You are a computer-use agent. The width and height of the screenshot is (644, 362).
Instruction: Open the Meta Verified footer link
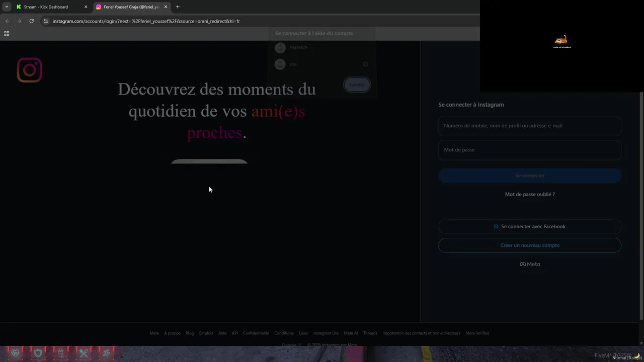click(477, 333)
